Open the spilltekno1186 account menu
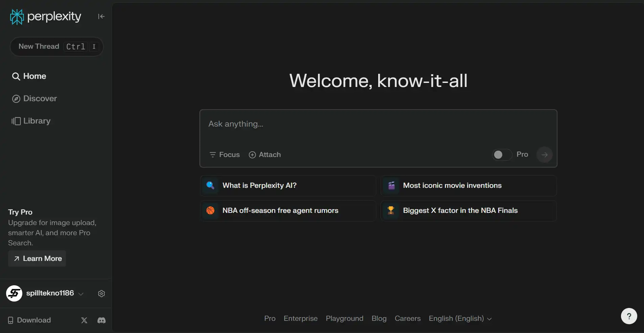This screenshot has width=644, height=333. (x=55, y=293)
